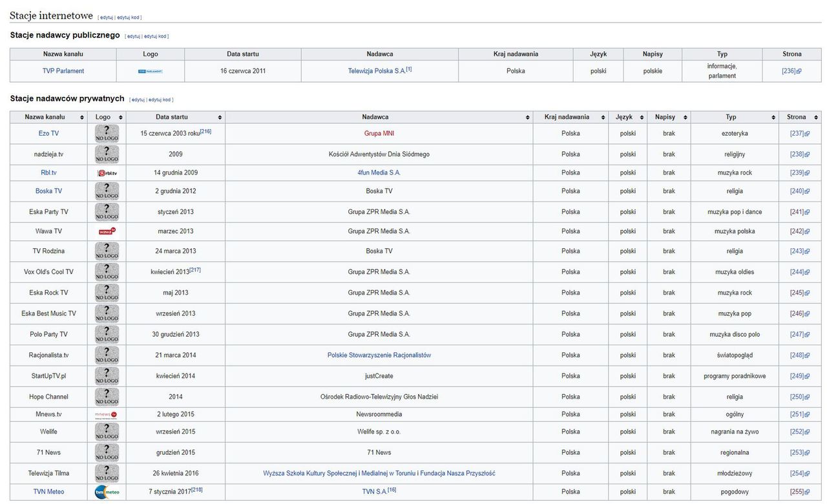Select the 'muzyka disco polo' type cell
The width and height of the screenshot is (827, 504).
click(x=735, y=335)
